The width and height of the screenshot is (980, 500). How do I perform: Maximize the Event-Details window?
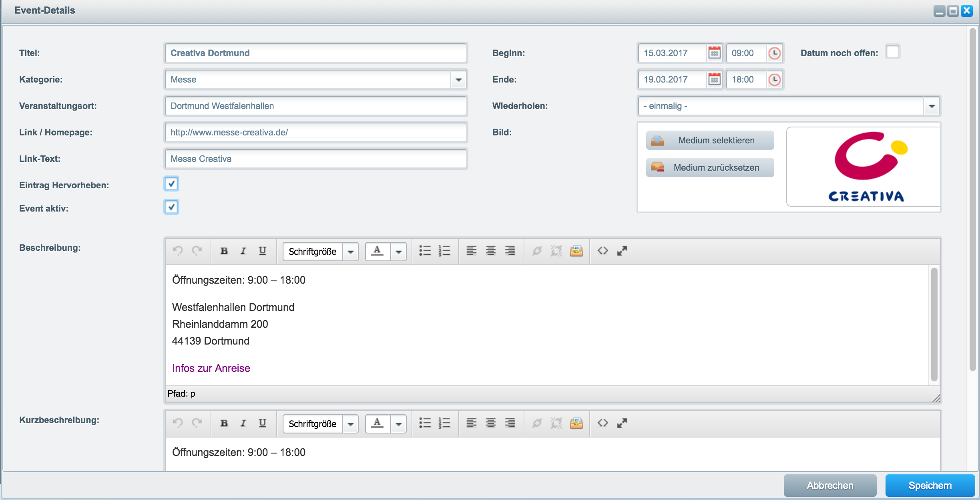tap(954, 11)
